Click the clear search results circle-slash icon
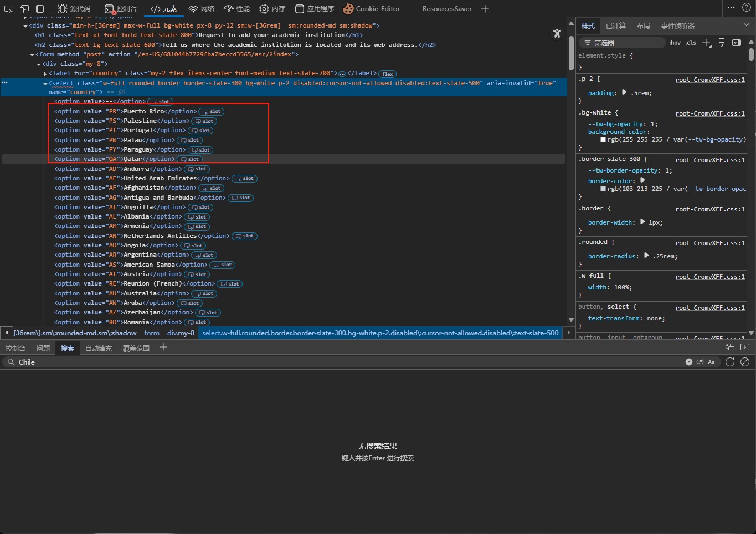The image size is (756, 534). pyautogui.click(x=745, y=362)
